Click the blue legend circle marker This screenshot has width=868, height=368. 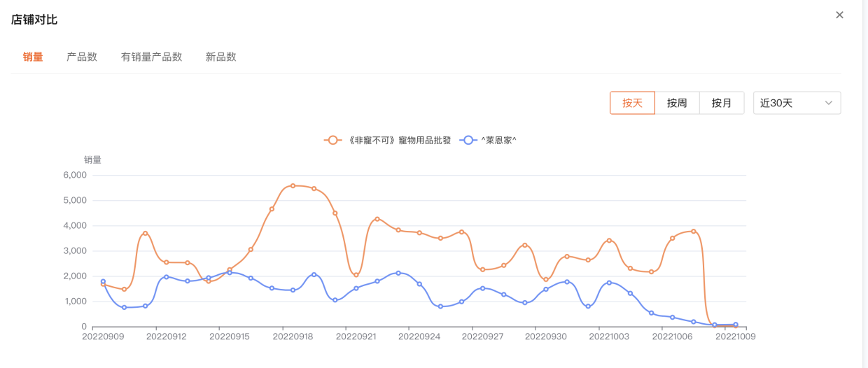point(468,140)
